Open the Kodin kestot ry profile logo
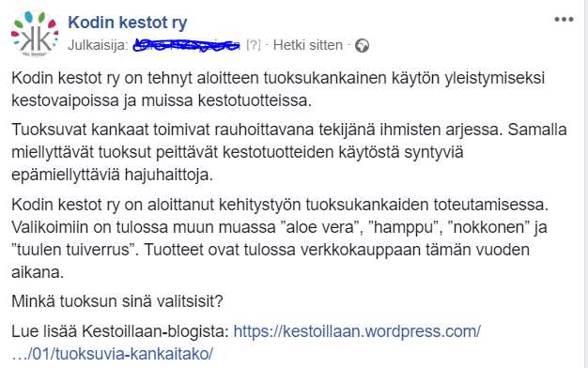588x368 pixels. (x=35, y=34)
